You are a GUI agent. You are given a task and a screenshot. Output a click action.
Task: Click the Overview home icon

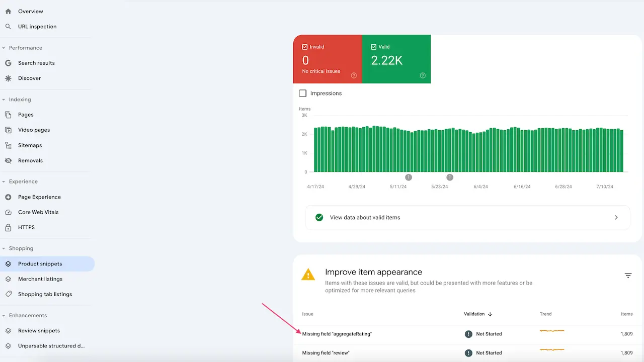pyautogui.click(x=8, y=11)
